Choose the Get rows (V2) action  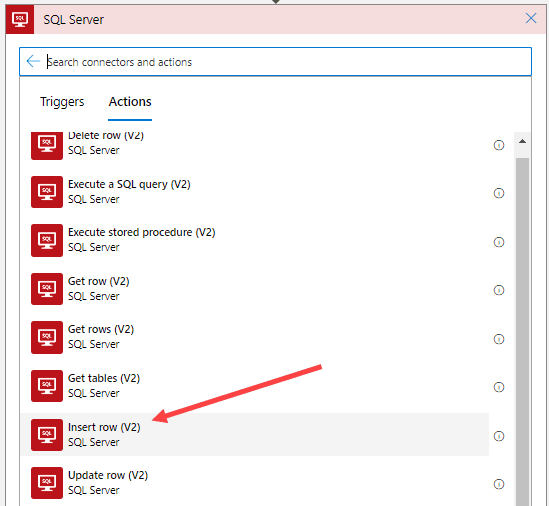point(101,329)
